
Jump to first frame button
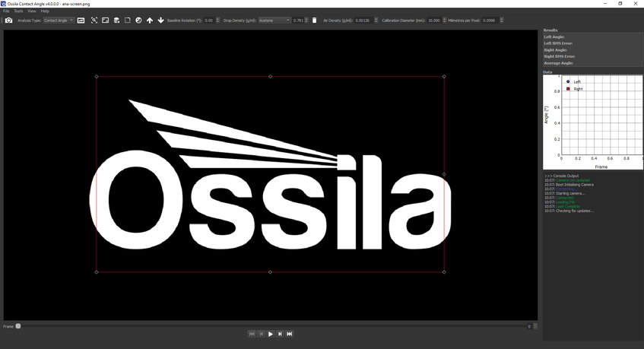(252, 334)
